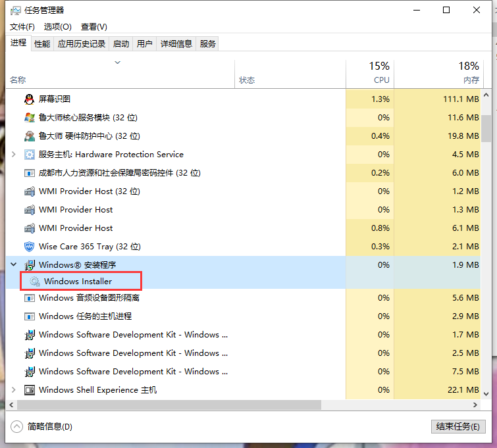Click the sort chevron above the 名称 column
The width and height of the screenshot is (497, 448).
[118, 62]
